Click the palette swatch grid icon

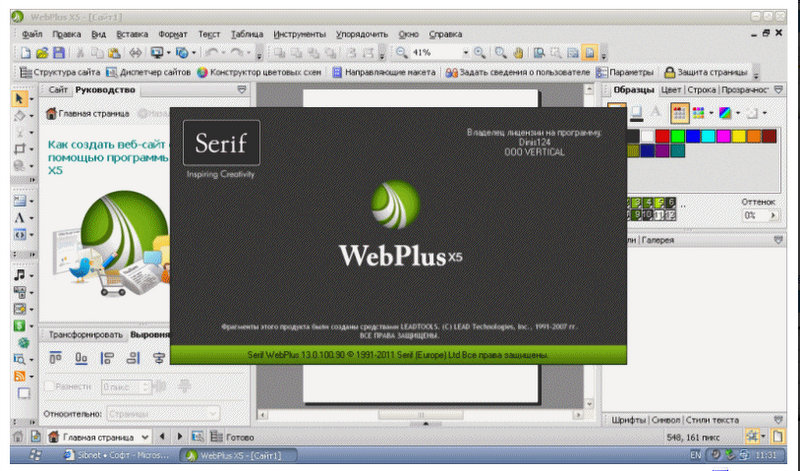click(x=679, y=113)
